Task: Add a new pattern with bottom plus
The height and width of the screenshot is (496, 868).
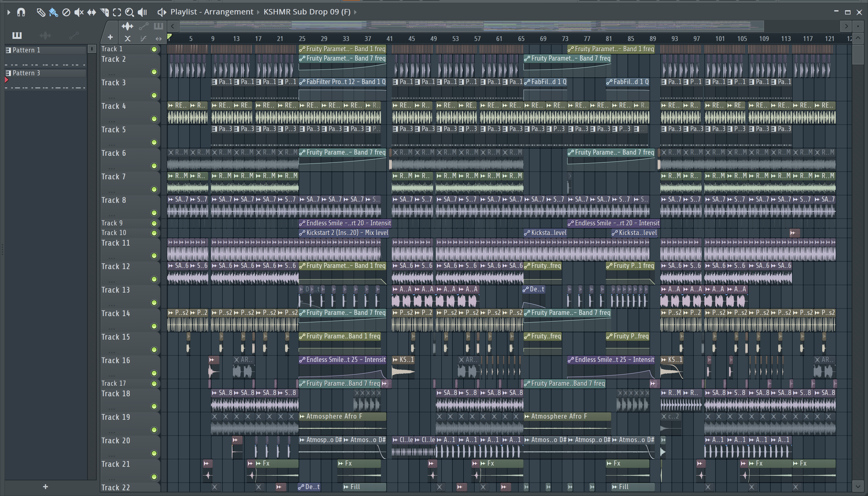Action: [x=45, y=487]
